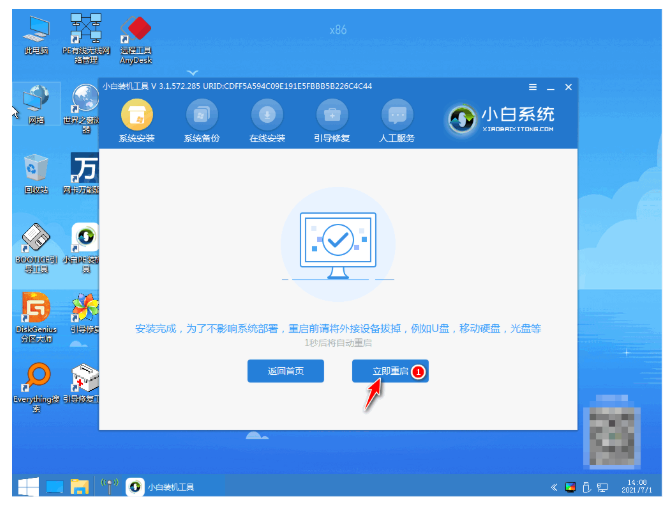Screen dimensions: 672x510
Task: Open the hamburger menu in title bar
Action: click(x=533, y=87)
